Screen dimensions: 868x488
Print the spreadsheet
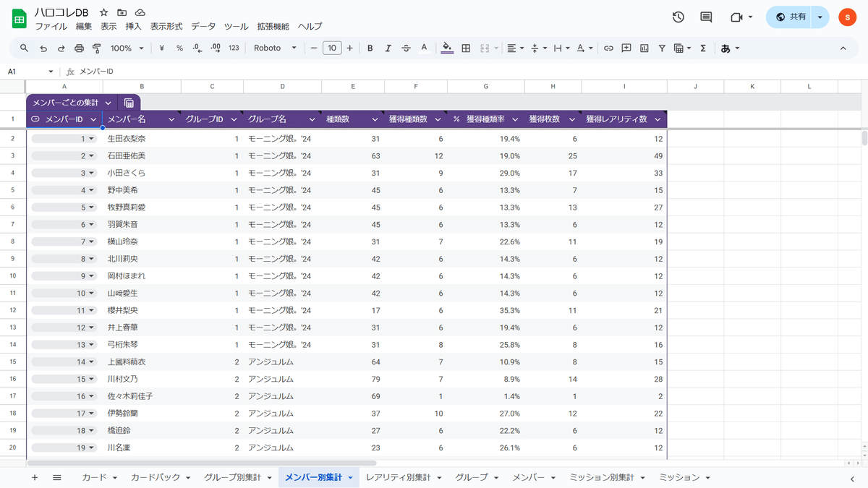pos(79,48)
